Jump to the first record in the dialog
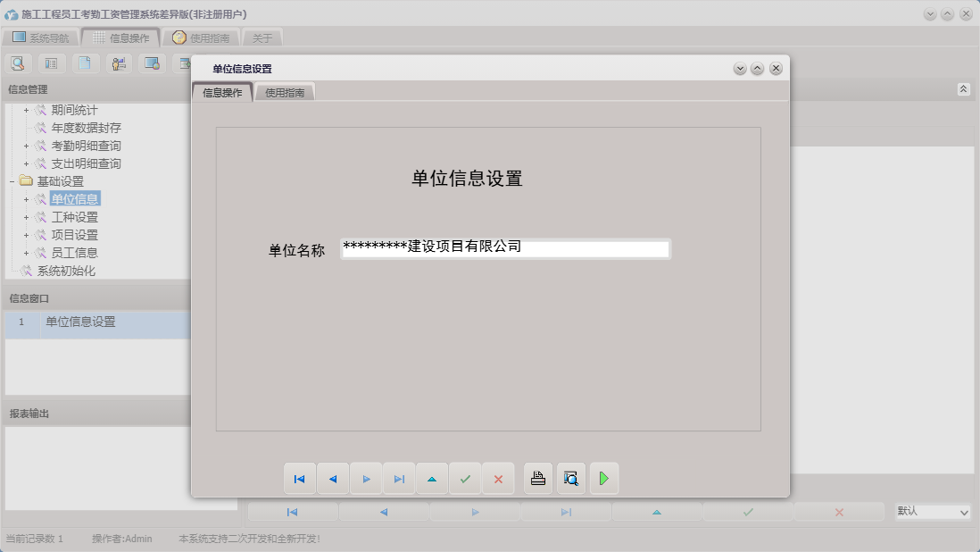 pos(300,478)
